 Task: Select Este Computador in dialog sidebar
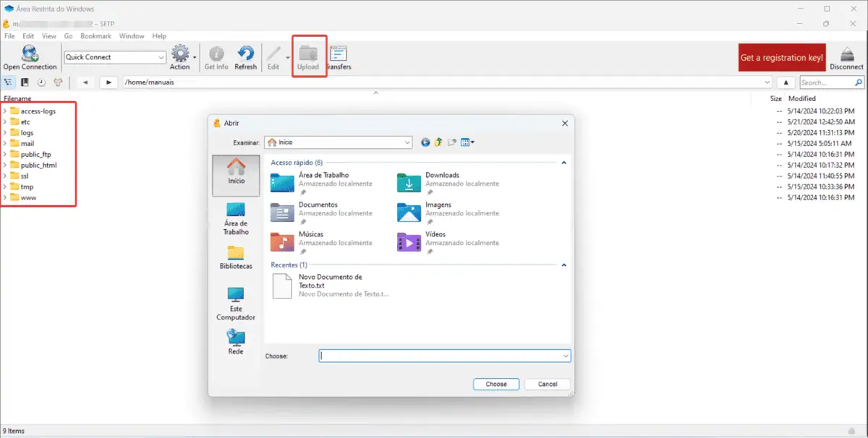tap(236, 304)
